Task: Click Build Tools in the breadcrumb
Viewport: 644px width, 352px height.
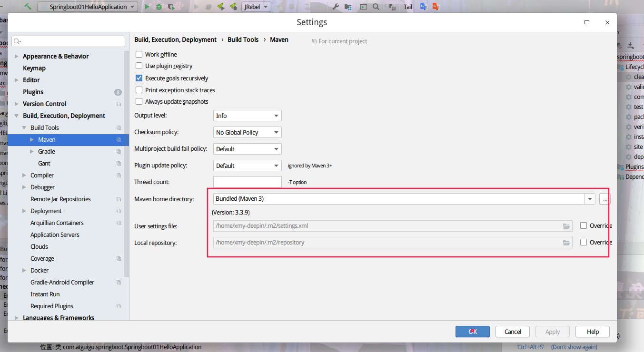Action: coord(243,39)
